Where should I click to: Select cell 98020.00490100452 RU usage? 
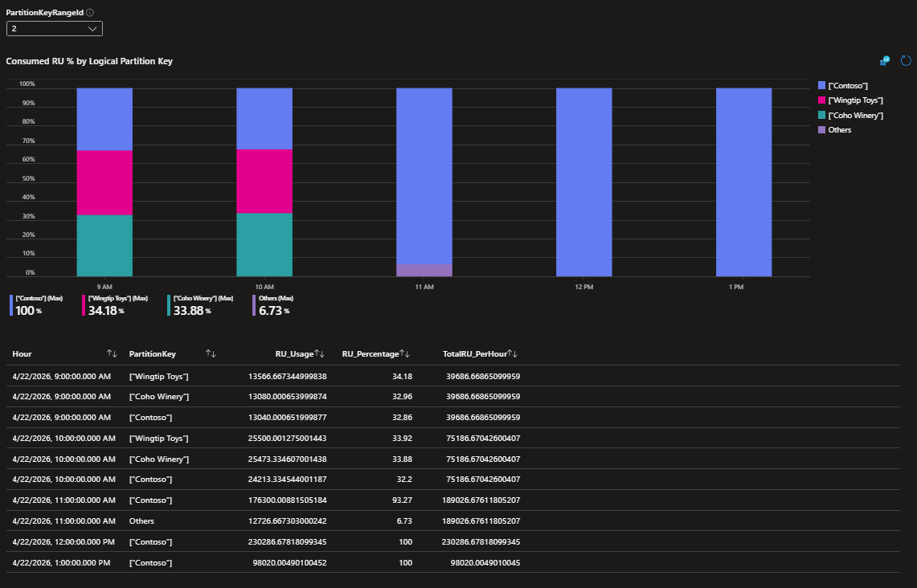pos(289,563)
